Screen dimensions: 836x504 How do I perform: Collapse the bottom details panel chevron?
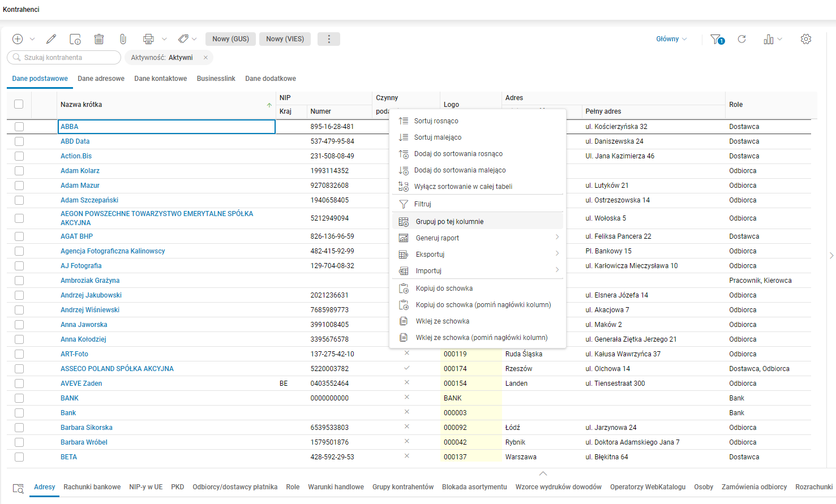(543, 473)
